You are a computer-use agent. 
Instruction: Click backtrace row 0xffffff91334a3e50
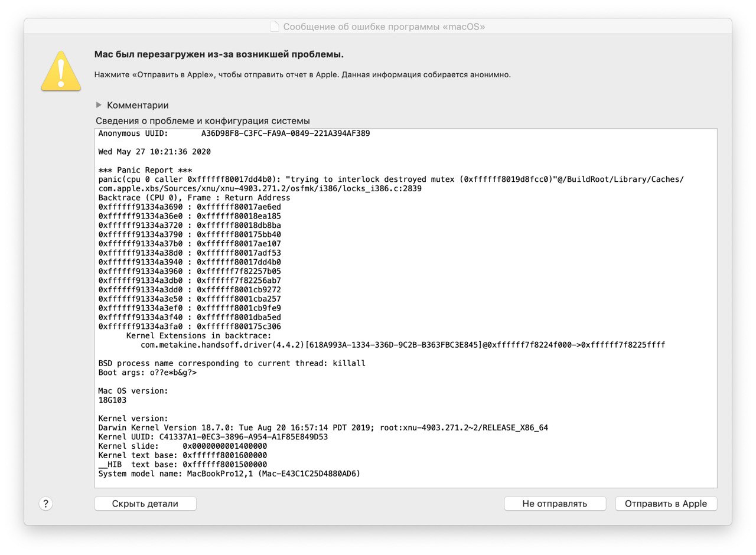[190, 299]
